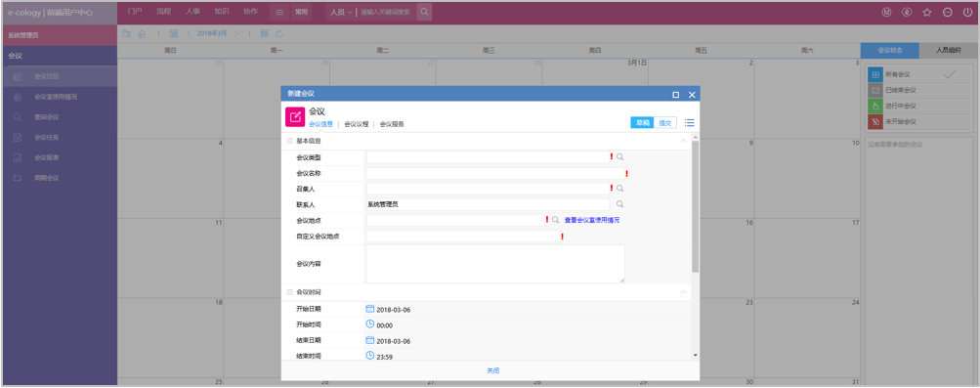Click the top search magnifier button
The height and width of the screenshot is (388, 980).
click(x=424, y=12)
